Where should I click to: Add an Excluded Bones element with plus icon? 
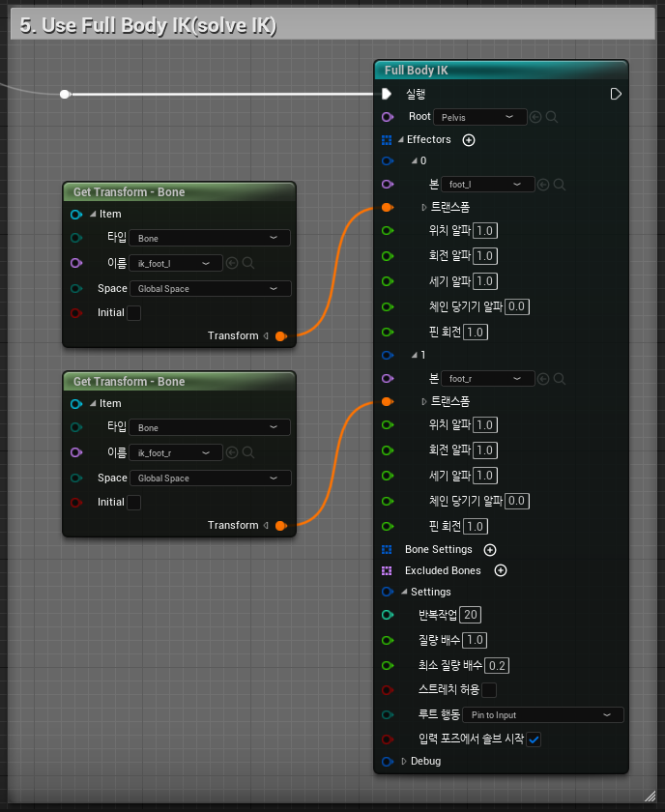pos(501,570)
